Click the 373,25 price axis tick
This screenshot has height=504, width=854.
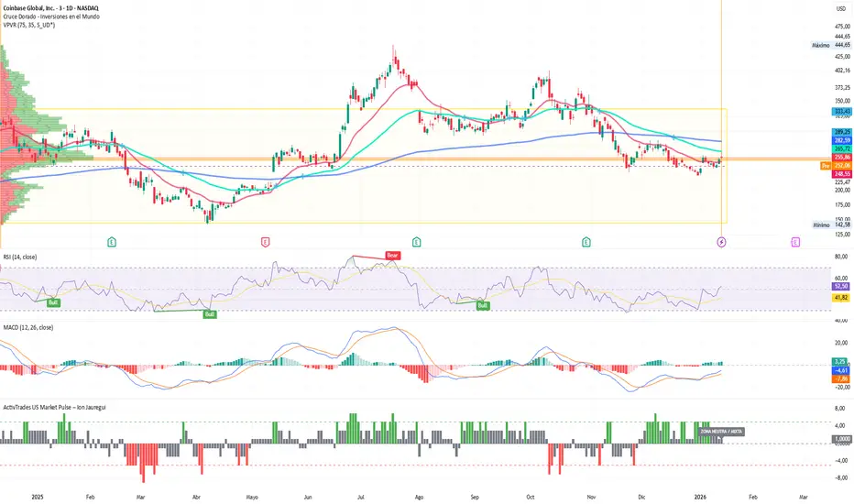point(842,88)
